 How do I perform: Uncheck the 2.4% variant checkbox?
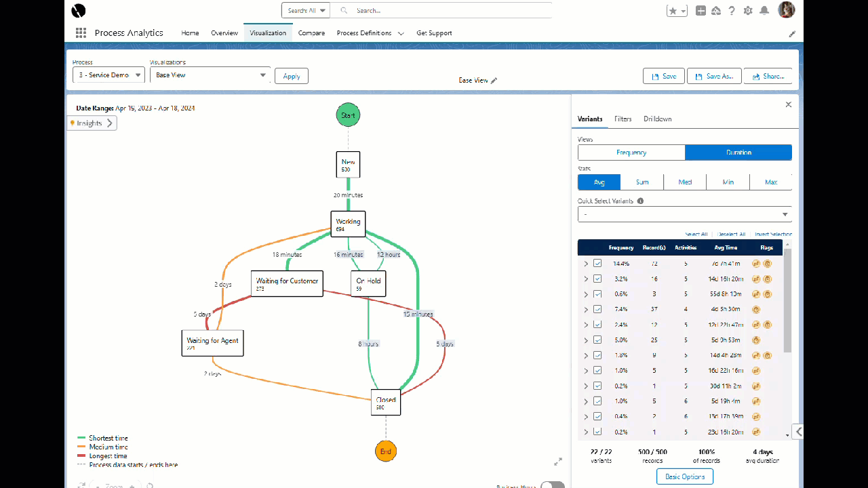(x=597, y=325)
